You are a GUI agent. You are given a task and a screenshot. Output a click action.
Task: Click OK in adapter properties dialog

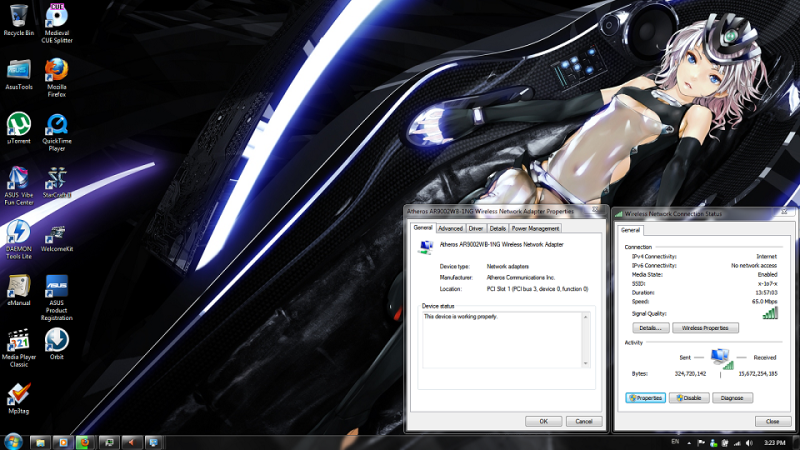543,421
